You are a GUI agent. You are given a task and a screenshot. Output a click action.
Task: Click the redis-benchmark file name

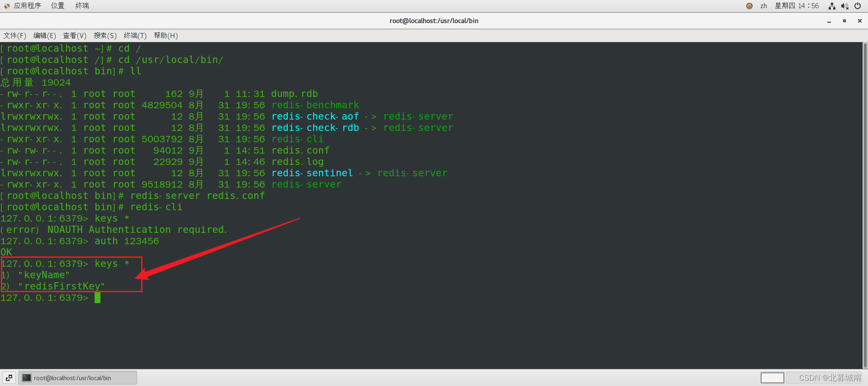[x=315, y=105]
